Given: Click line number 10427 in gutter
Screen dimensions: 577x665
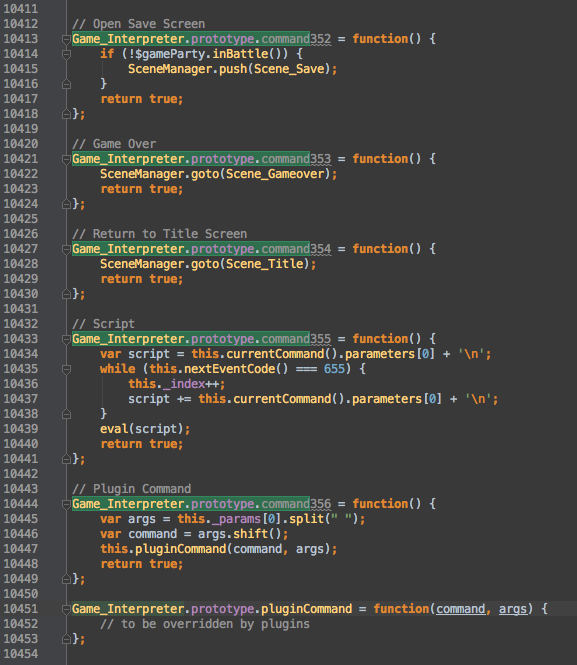Looking at the screenshot, I should click(21, 249).
